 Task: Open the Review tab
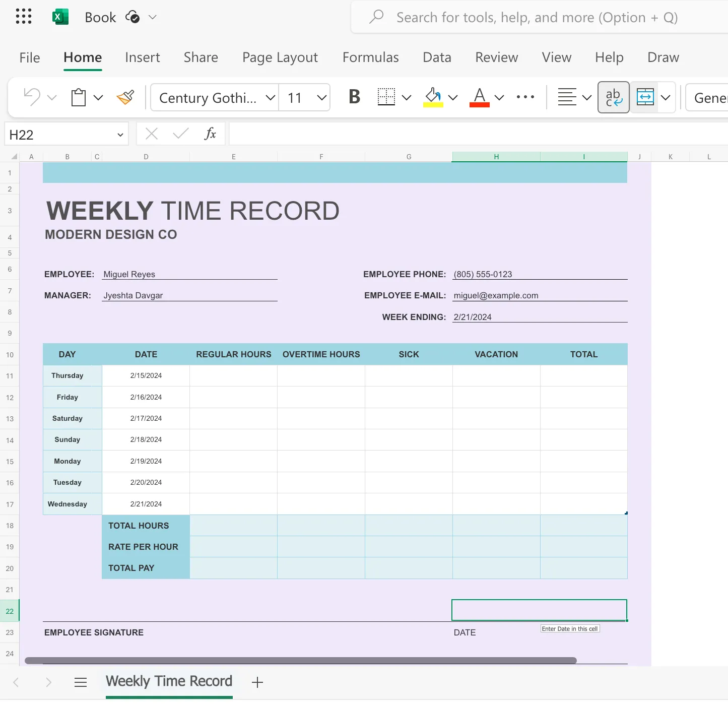[497, 57]
